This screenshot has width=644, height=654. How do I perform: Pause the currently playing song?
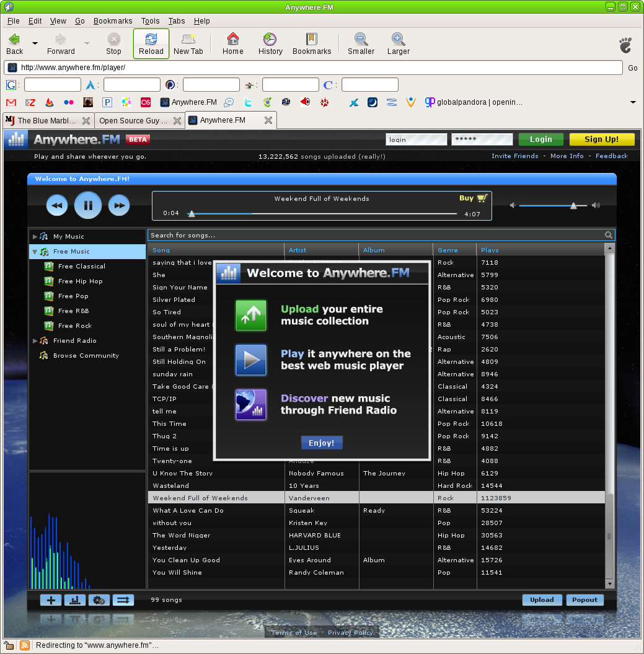tap(88, 205)
